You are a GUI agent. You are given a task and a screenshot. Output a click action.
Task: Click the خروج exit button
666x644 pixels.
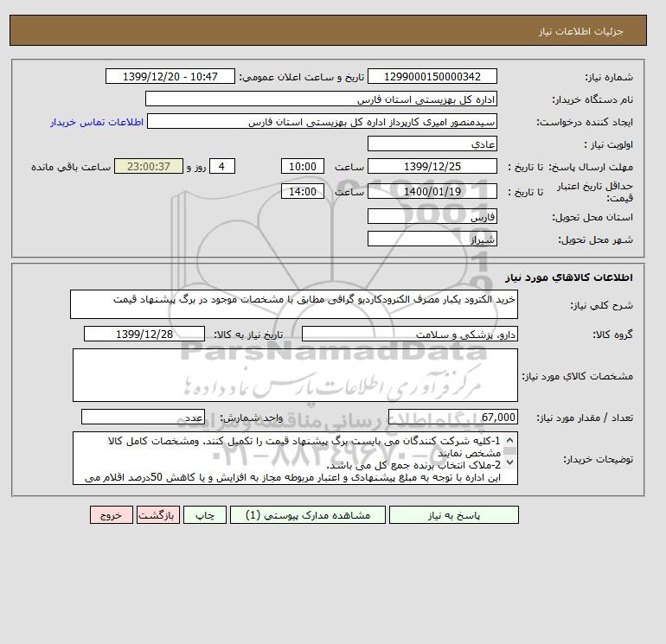coord(112,514)
